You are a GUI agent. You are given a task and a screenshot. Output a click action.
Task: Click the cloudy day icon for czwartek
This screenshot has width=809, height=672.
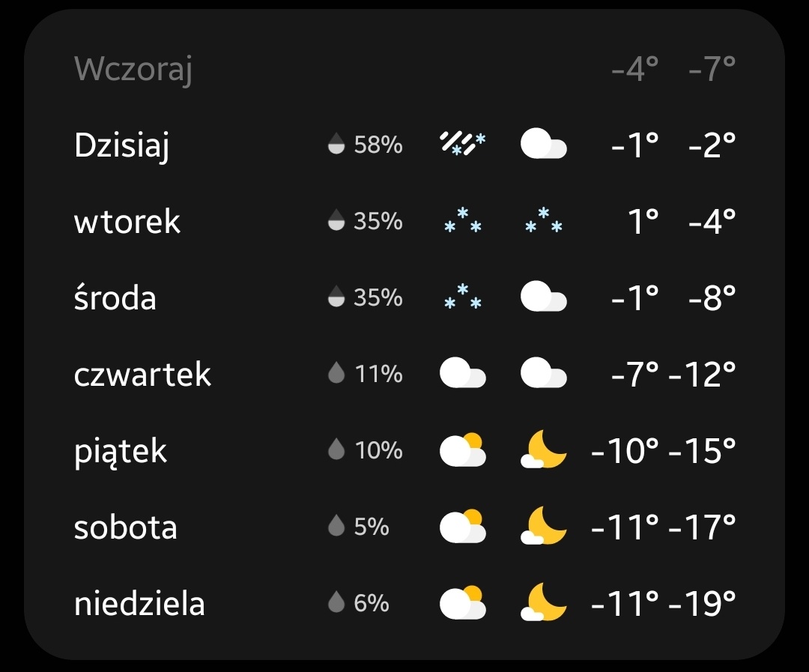(x=462, y=374)
